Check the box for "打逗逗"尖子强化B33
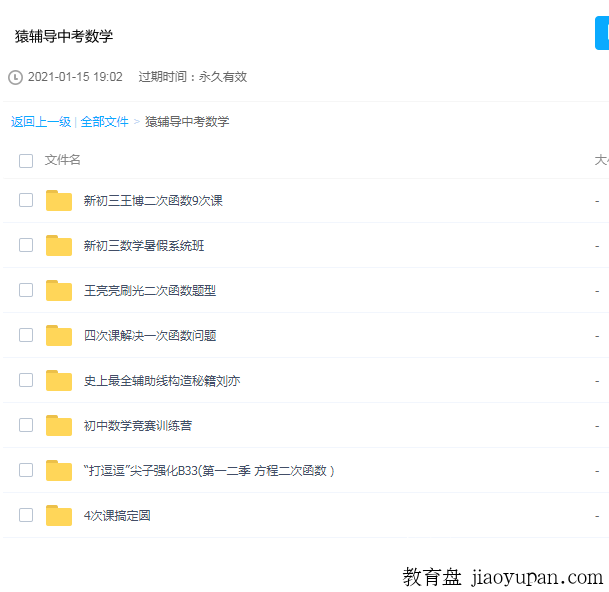The width and height of the screenshot is (609, 592). pos(26,470)
